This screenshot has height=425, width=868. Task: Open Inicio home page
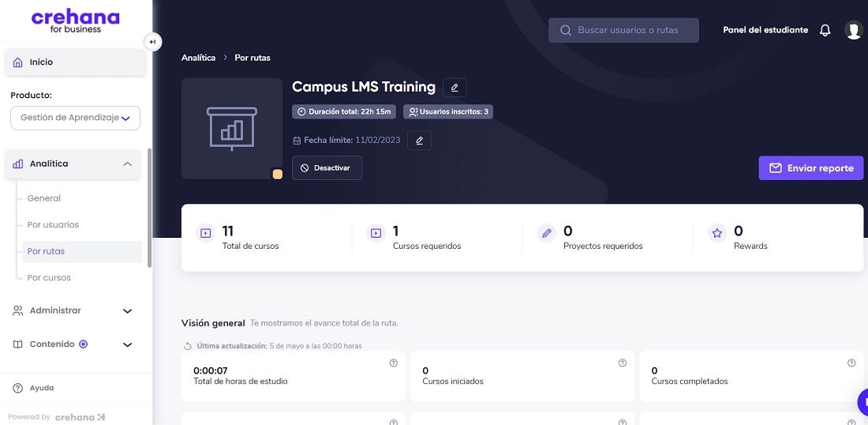point(76,62)
